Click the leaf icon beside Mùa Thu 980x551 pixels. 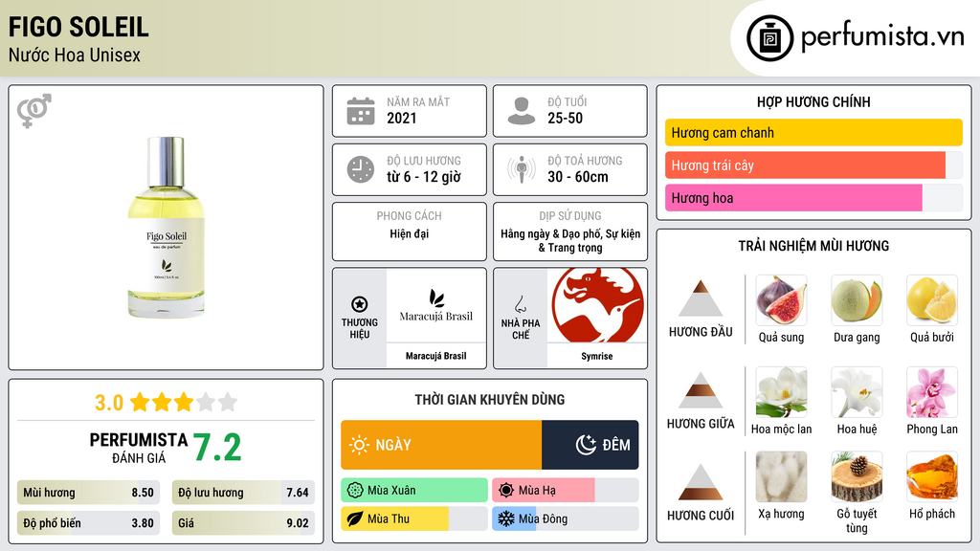point(355,518)
